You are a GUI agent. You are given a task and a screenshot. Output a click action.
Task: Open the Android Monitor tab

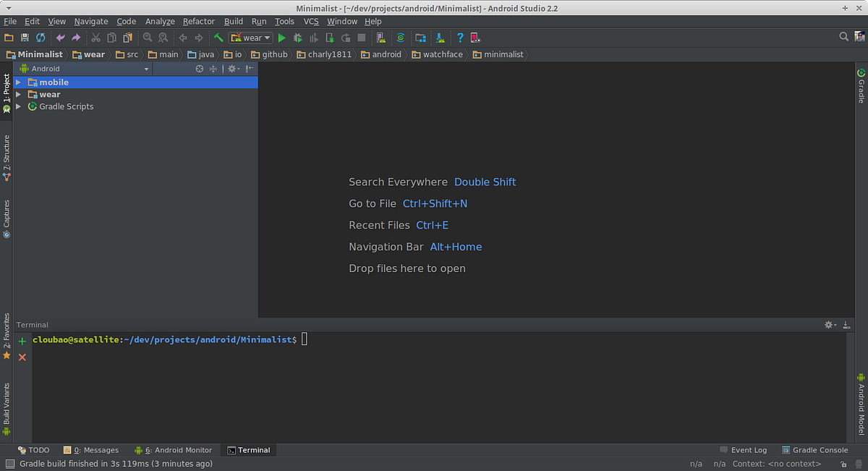(x=174, y=450)
